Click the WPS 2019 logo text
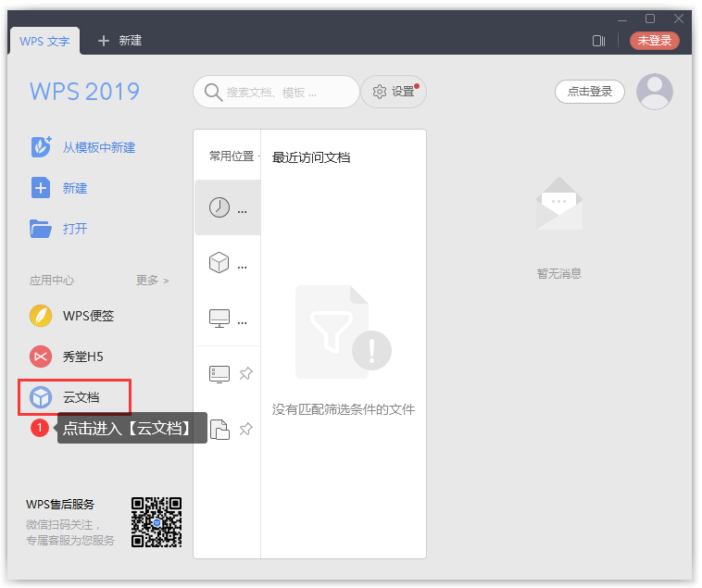The width and height of the screenshot is (702, 588). tap(84, 92)
